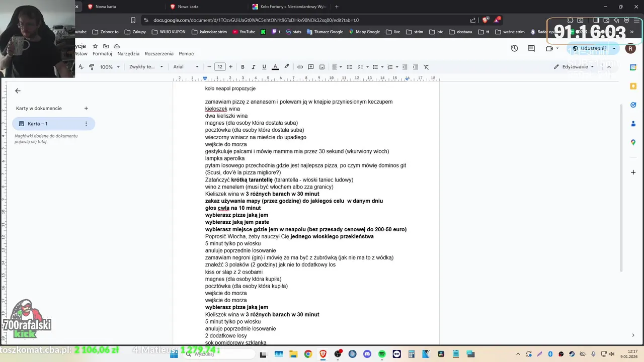Select the Karta – 1 tab
The height and width of the screenshot is (362, 644).
[53, 124]
